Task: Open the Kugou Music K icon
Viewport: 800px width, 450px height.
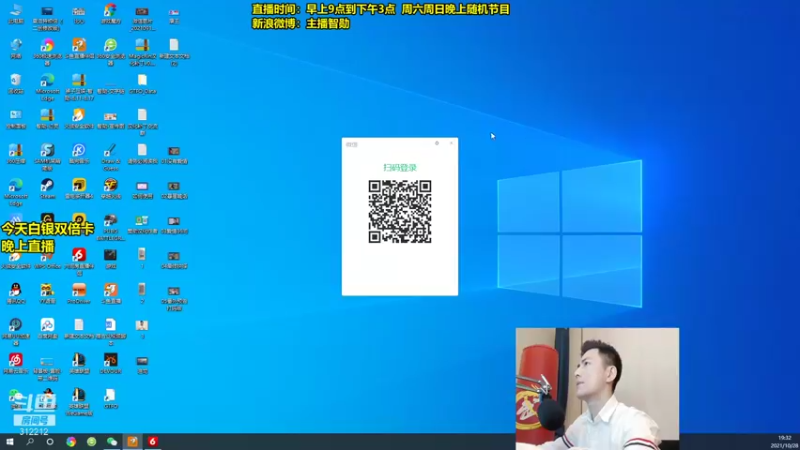Action: coord(79,153)
